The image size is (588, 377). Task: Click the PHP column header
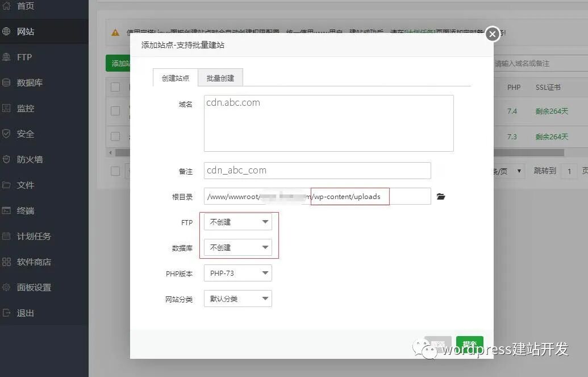point(514,87)
